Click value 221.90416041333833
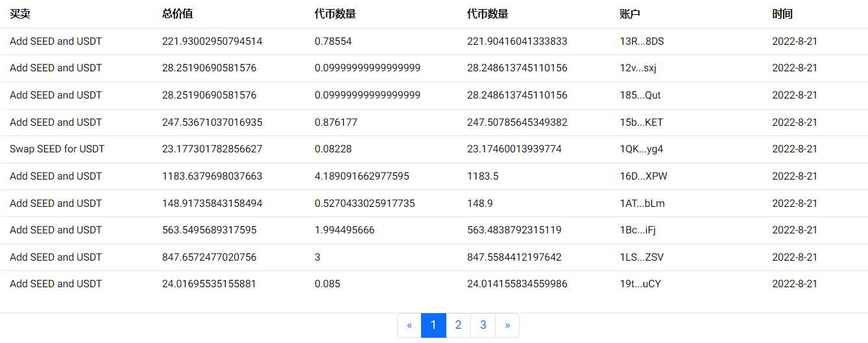868x343 pixels. point(517,41)
